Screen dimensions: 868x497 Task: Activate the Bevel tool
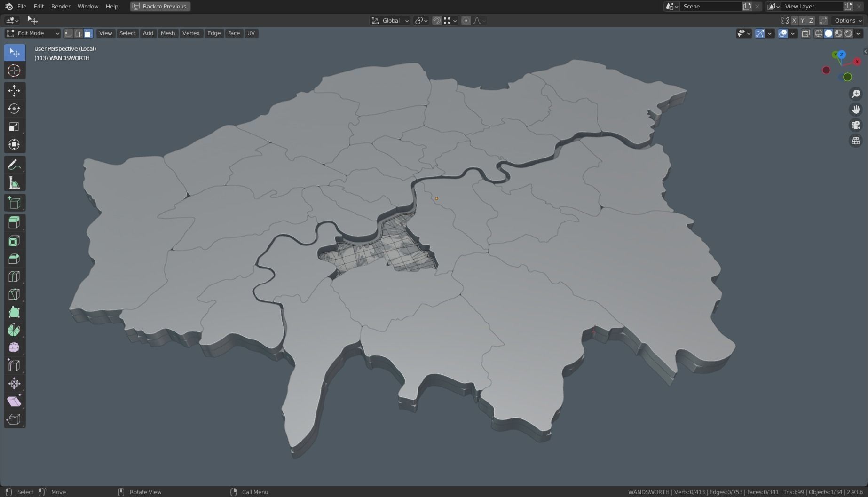pos(14,259)
